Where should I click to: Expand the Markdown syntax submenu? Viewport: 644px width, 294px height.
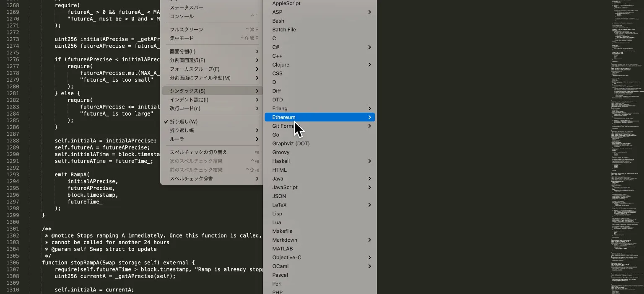point(320,240)
